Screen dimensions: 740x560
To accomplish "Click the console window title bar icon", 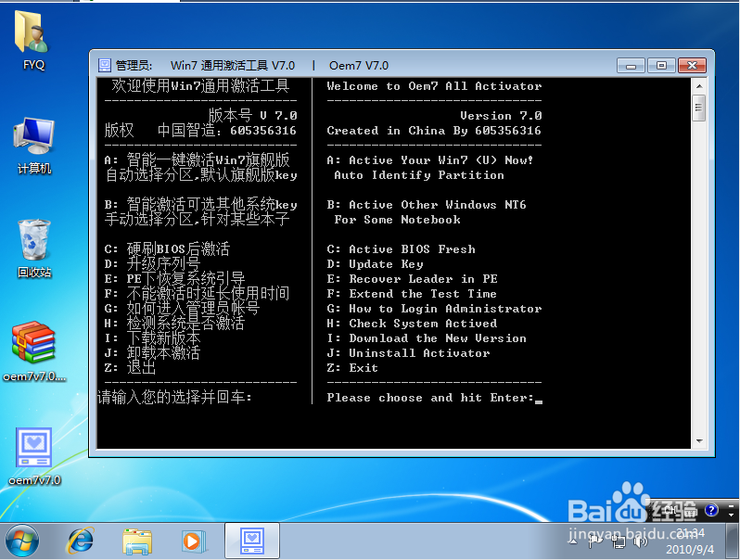I will click(104, 65).
